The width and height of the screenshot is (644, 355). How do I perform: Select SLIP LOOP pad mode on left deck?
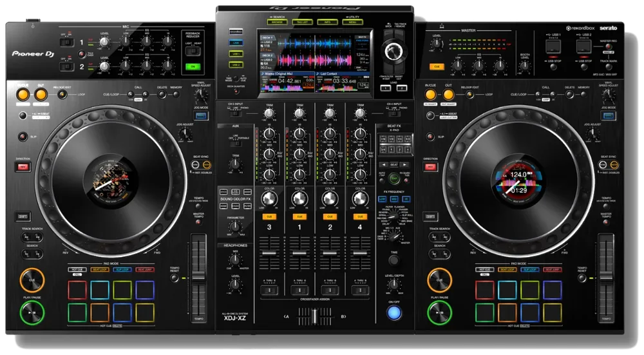pyautogui.click(x=122, y=269)
